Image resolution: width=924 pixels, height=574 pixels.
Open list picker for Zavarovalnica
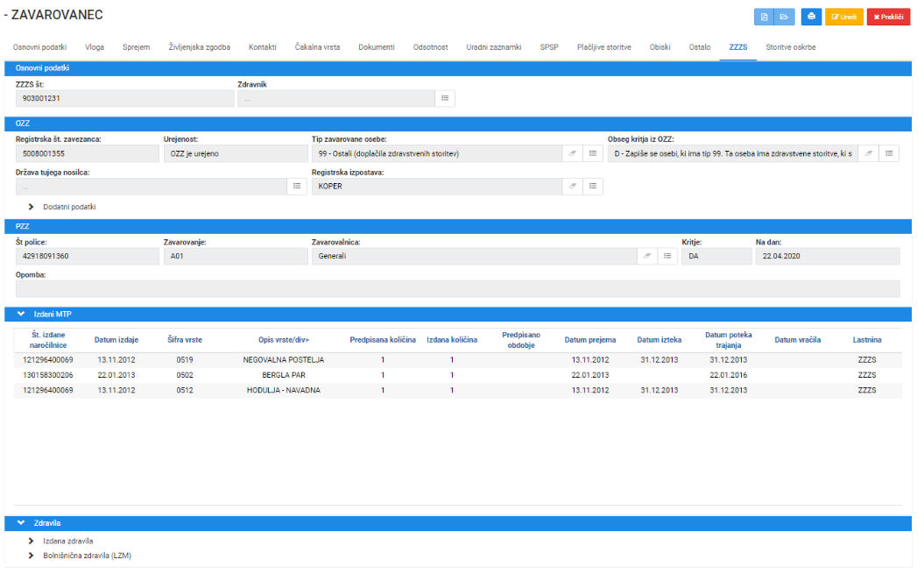pyautogui.click(x=667, y=256)
